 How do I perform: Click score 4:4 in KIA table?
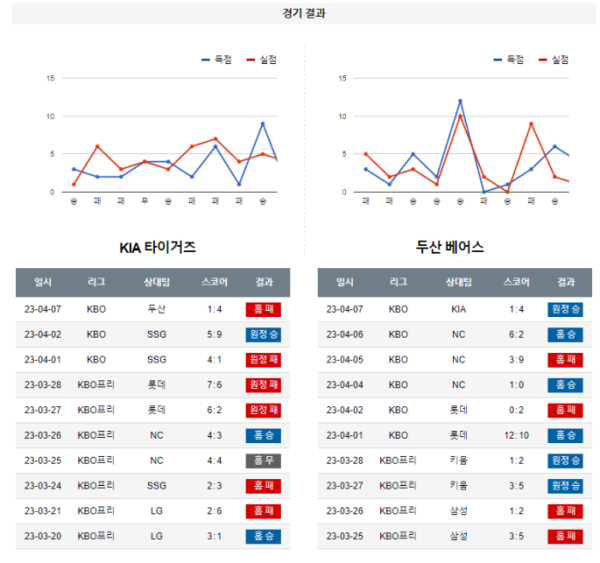pos(214,460)
